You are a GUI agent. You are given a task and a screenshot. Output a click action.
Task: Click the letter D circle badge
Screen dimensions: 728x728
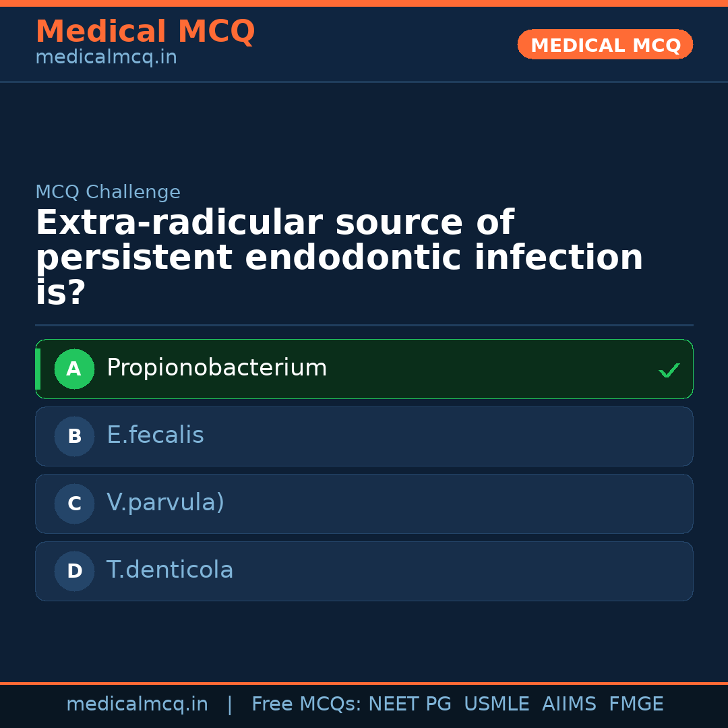click(74, 571)
